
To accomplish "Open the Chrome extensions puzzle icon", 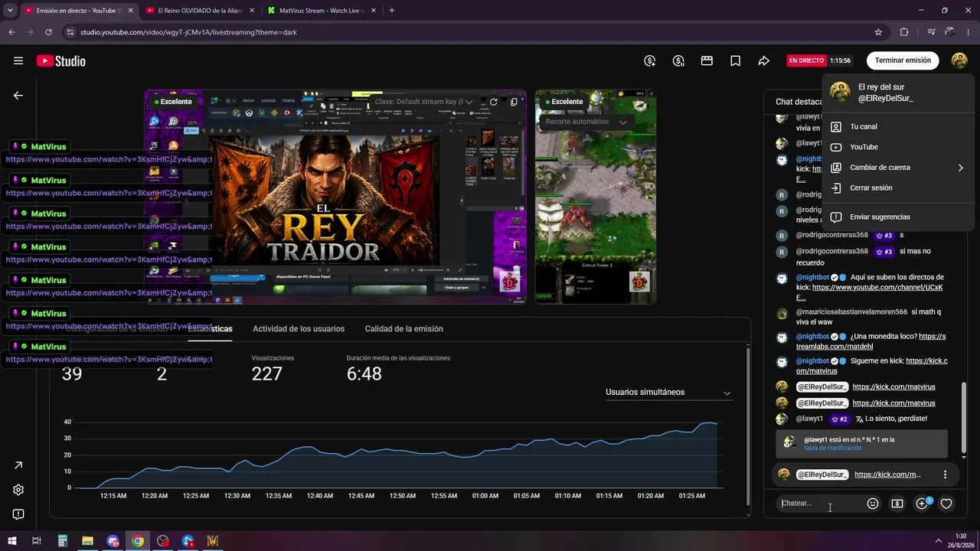I will [904, 32].
